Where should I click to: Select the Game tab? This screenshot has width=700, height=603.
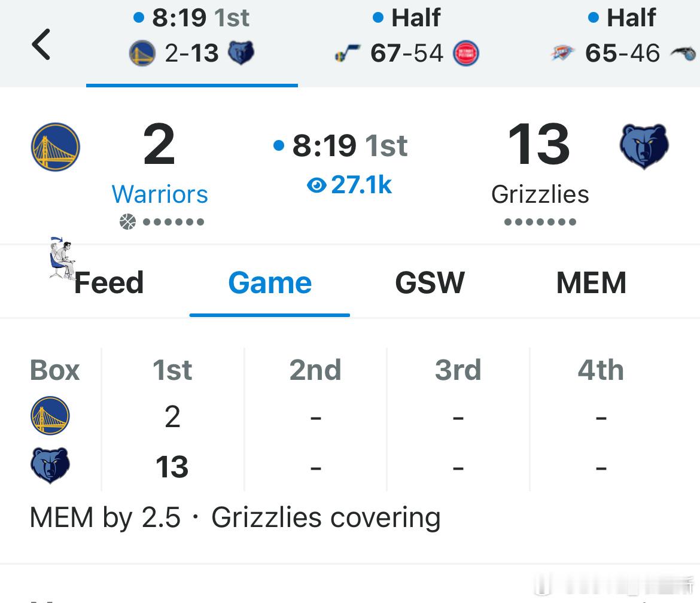click(270, 282)
